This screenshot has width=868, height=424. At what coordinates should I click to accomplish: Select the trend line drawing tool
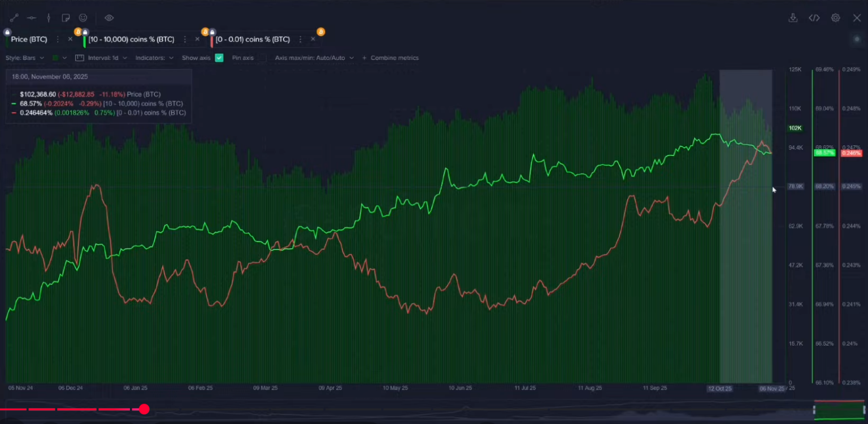click(x=14, y=18)
